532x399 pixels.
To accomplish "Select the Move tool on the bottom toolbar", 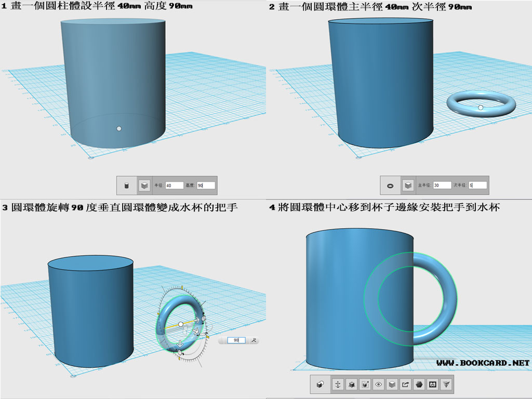I will click(x=338, y=384).
